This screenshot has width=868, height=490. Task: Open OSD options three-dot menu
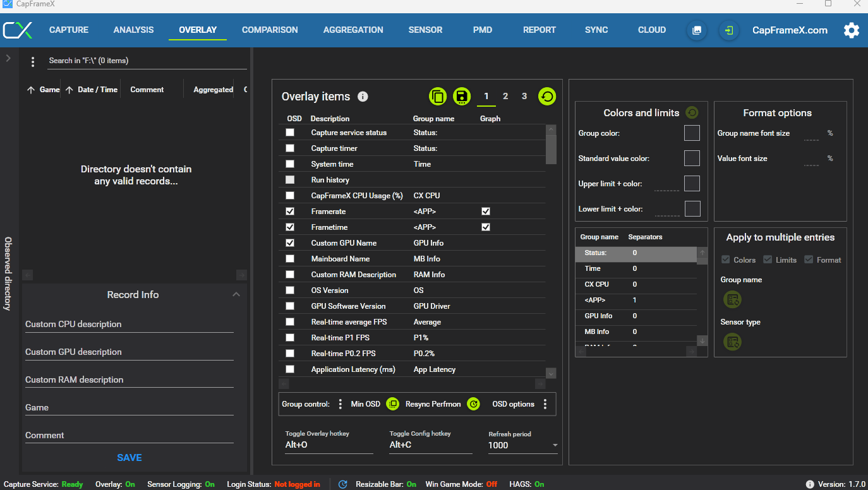pyautogui.click(x=545, y=404)
